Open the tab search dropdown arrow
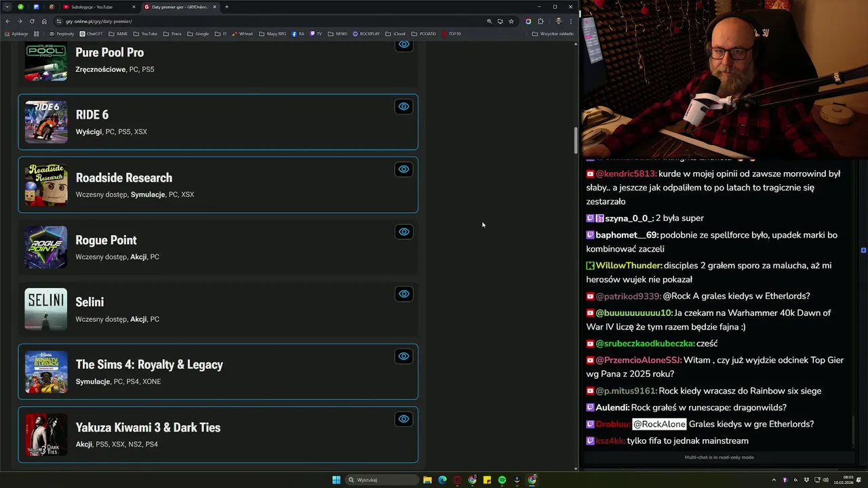Screen dimensions: 868x488 pos(7,7)
